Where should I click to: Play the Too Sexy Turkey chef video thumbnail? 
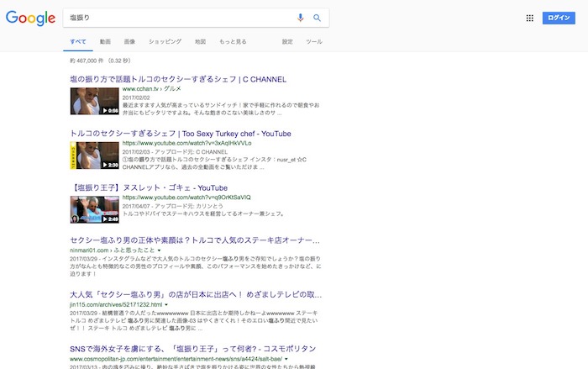(94, 156)
